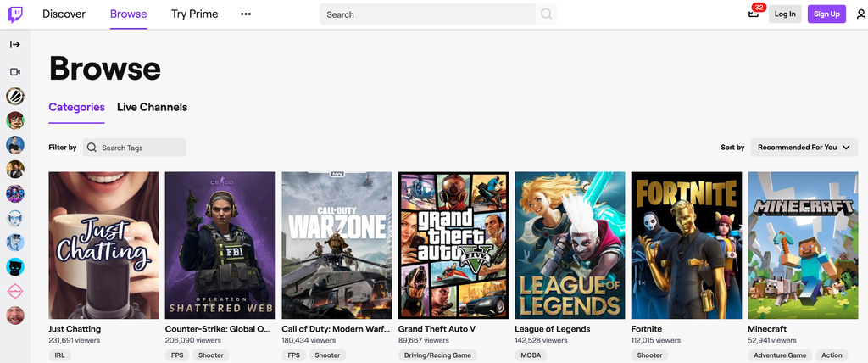Open Sort by Recommended For You dropdown
This screenshot has width=868, height=363.
click(x=804, y=148)
